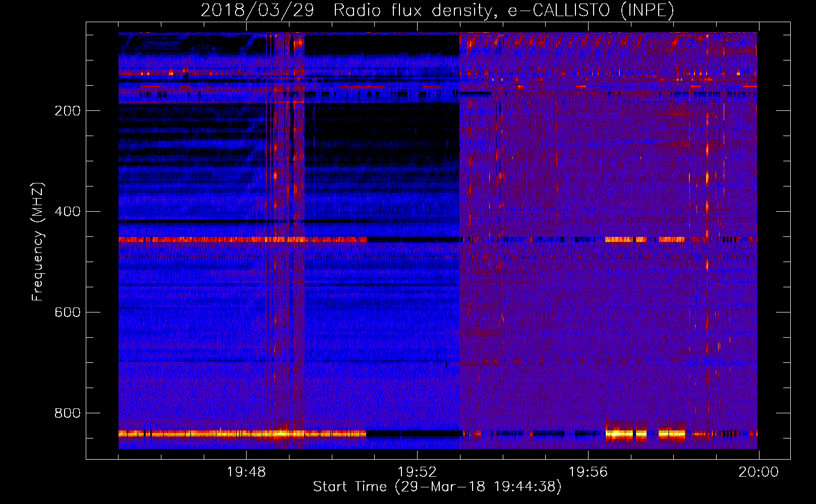816x504 pixels.
Task: Click the "400" frequency tick label
Action: pyautogui.click(x=68, y=212)
